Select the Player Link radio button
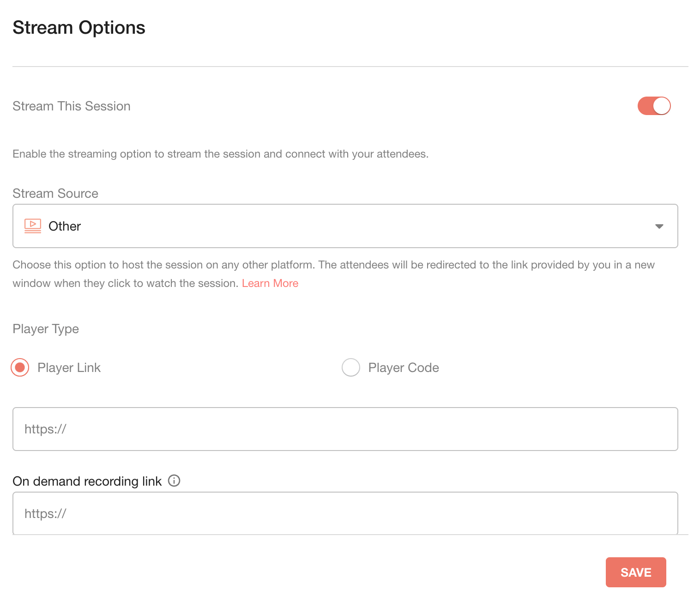 [20, 367]
